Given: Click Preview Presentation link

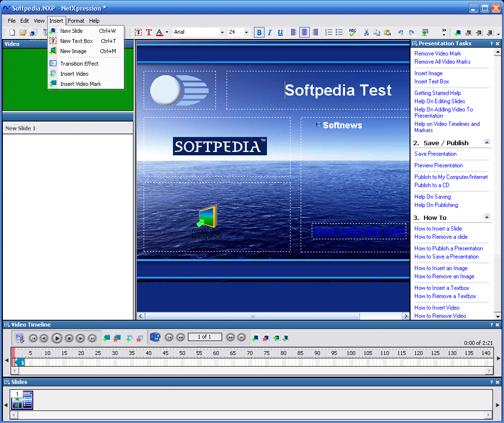Looking at the screenshot, I should [438, 165].
